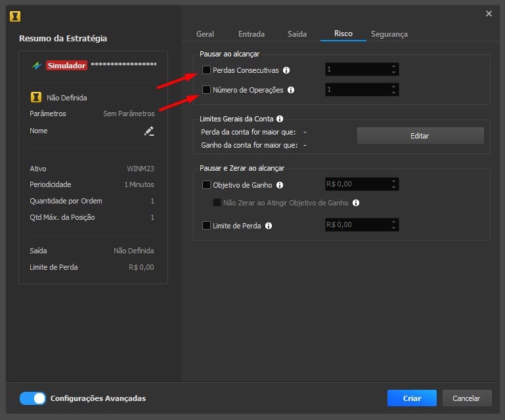Click the Número de Operações number field
The height and width of the screenshot is (420, 505).
pyautogui.click(x=362, y=89)
